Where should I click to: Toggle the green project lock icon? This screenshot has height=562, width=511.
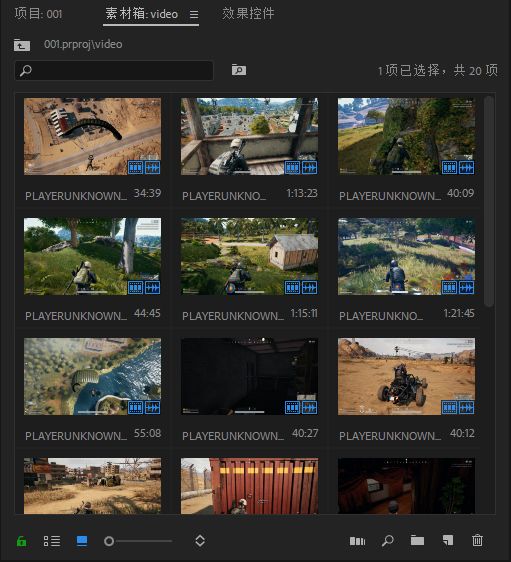click(22, 541)
